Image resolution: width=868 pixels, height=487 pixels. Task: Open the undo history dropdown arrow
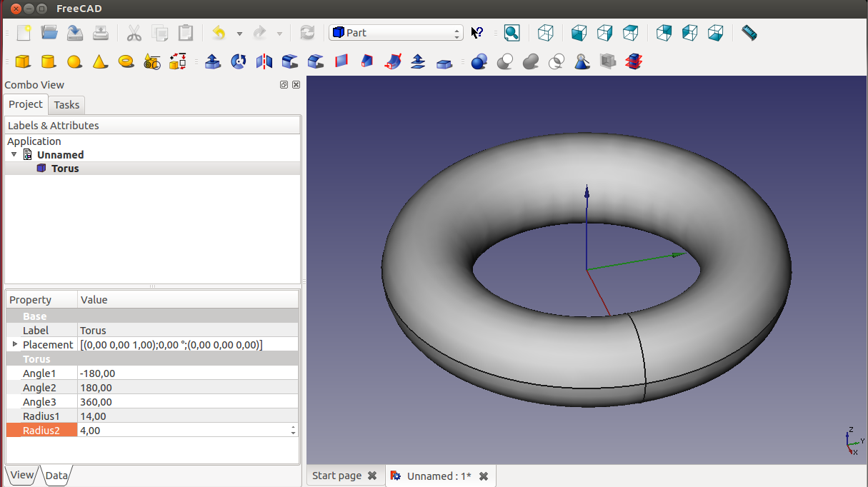tap(239, 34)
